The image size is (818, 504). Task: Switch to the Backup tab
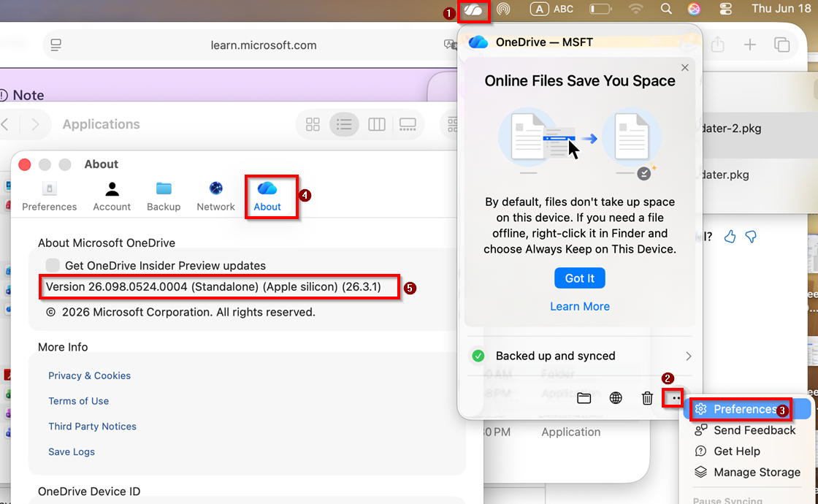164,196
